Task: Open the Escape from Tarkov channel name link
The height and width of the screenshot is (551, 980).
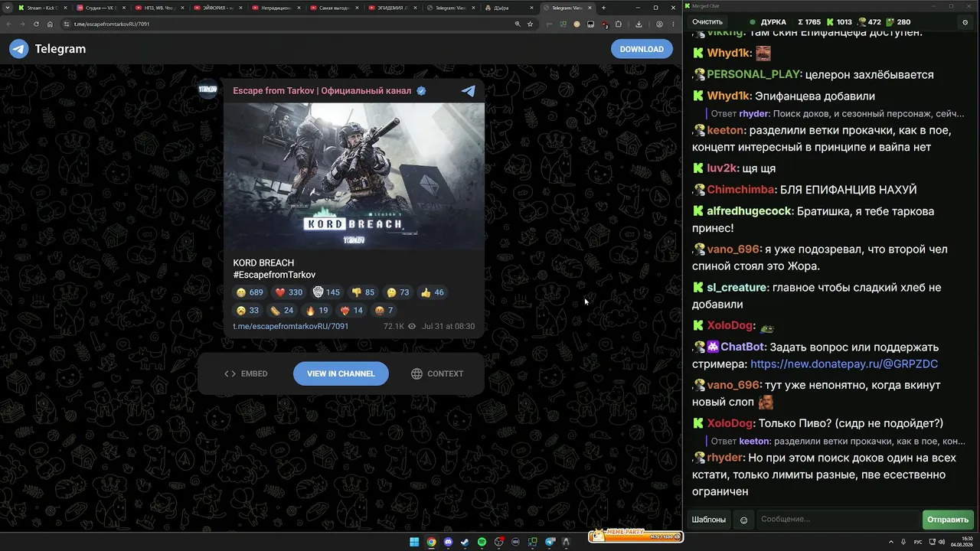Action: tap(322, 91)
